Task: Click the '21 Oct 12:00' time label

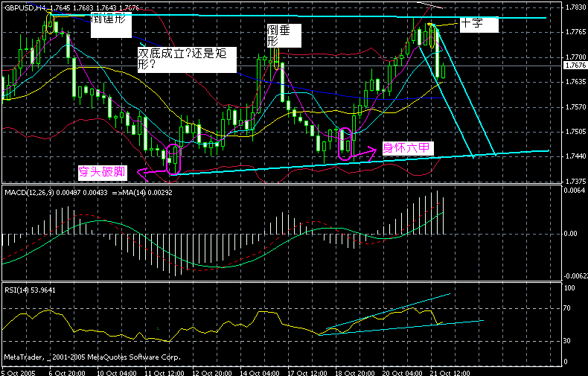Action: click(450, 373)
